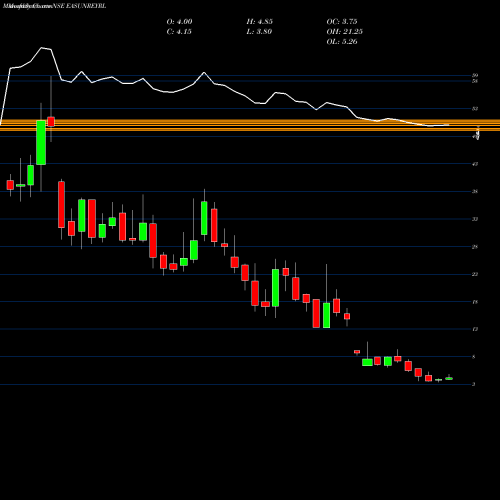Viewport: 500px width, 500px height.
Task: Click the close price 'C: 4.15'
Action: [179, 32]
